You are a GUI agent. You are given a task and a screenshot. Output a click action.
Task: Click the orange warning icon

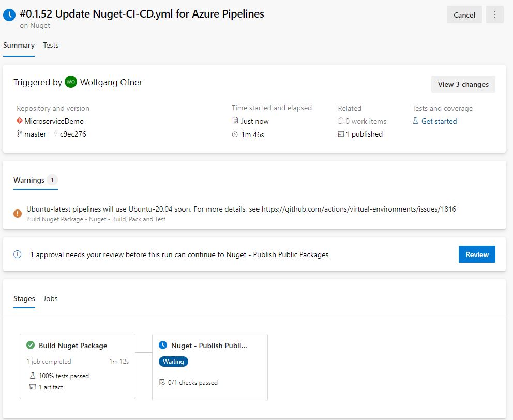tap(18, 213)
